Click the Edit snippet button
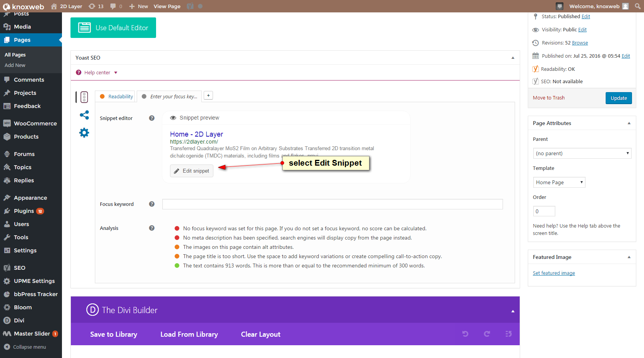The image size is (644, 358). (x=192, y=171)
